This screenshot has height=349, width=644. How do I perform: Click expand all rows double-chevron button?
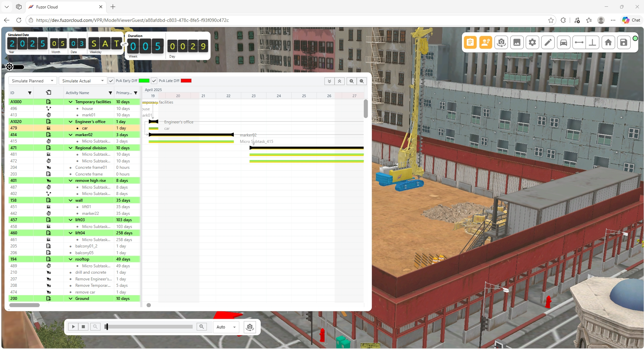[329, 81]
